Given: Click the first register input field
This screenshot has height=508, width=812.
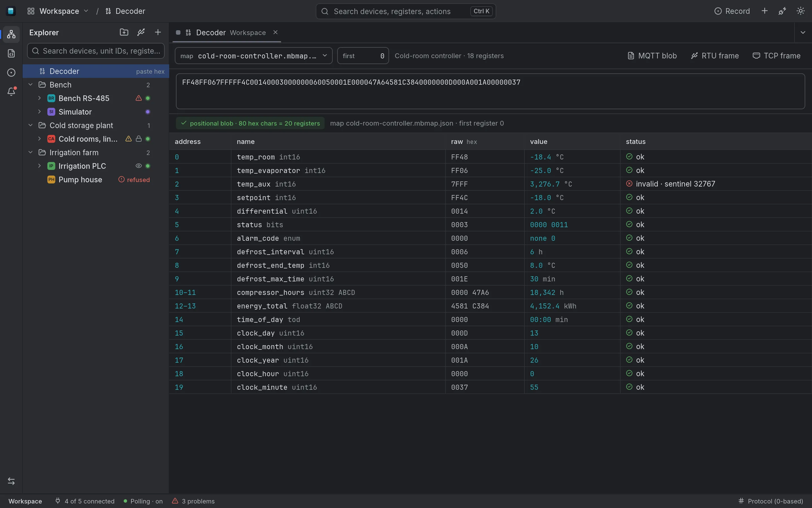Looking at the screenshot, I should click(363, 56).
